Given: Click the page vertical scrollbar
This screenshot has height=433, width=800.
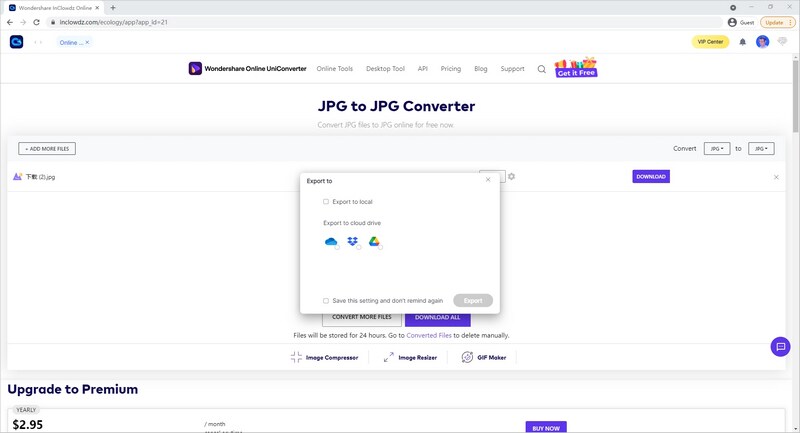Looking at the screenshot, I should pos(795,94).
